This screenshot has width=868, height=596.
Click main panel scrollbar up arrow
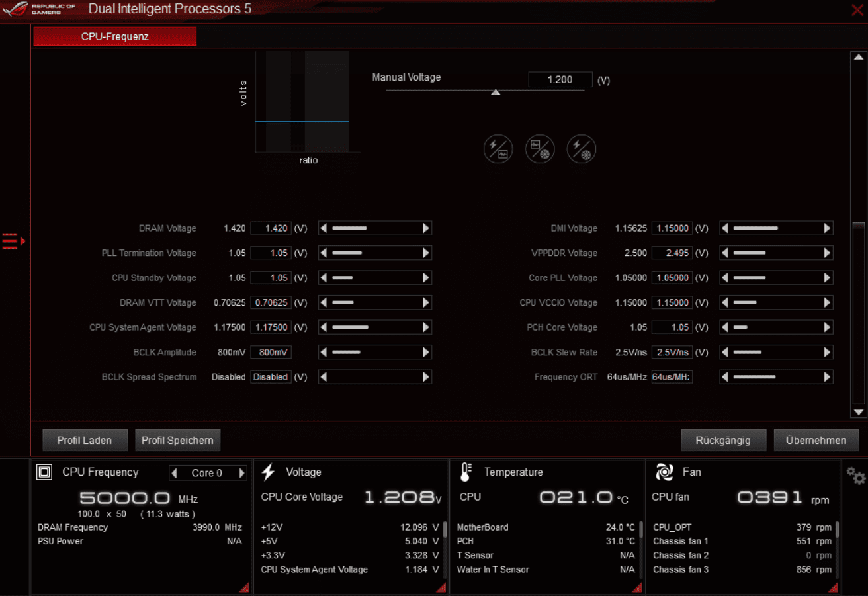coord(858,58)
